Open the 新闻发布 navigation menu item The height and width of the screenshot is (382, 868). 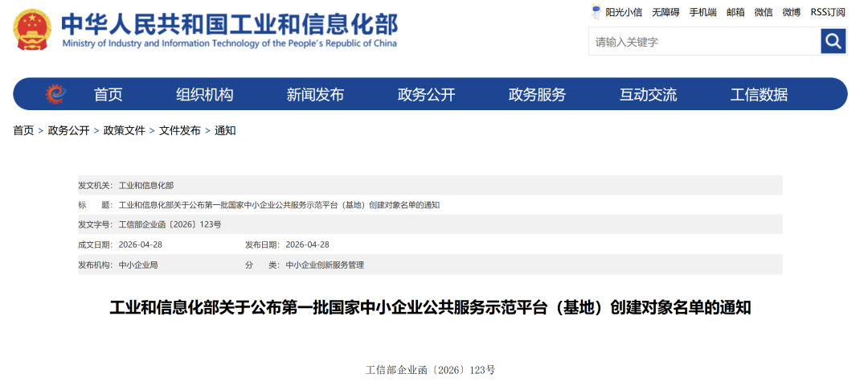pyautogui.click(x=315, y=95)
